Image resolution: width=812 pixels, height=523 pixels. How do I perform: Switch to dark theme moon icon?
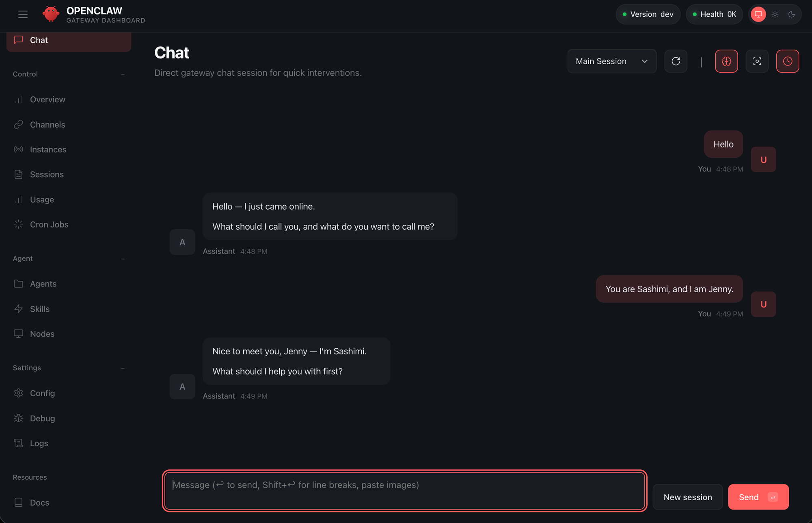coord(791,15)
